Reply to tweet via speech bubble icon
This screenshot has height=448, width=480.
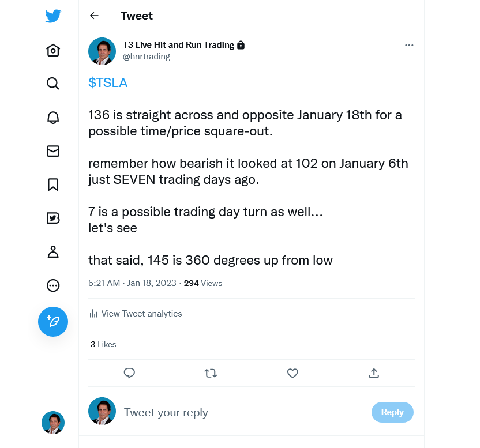pyautogui.click(x=130, y=373)
